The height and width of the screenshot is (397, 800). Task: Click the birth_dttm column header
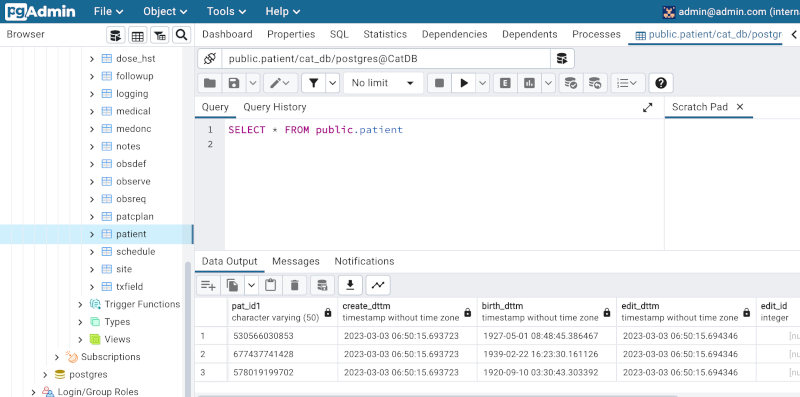coord(546,312)
